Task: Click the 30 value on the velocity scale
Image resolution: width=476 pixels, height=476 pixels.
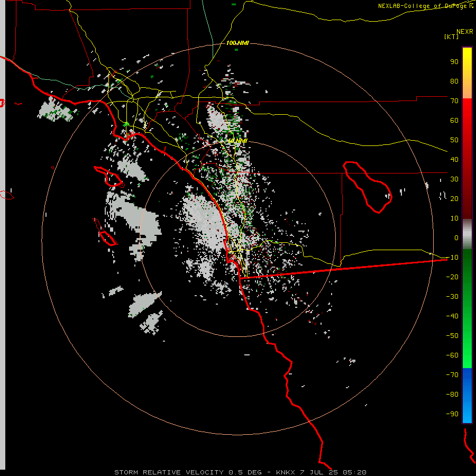Action: point(454,179)
